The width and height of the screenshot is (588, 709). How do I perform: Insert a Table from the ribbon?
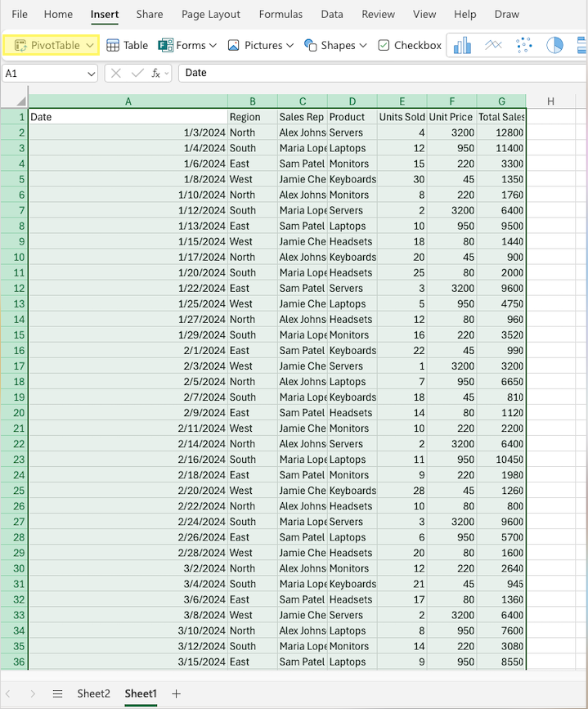click(x=127, y=45)
